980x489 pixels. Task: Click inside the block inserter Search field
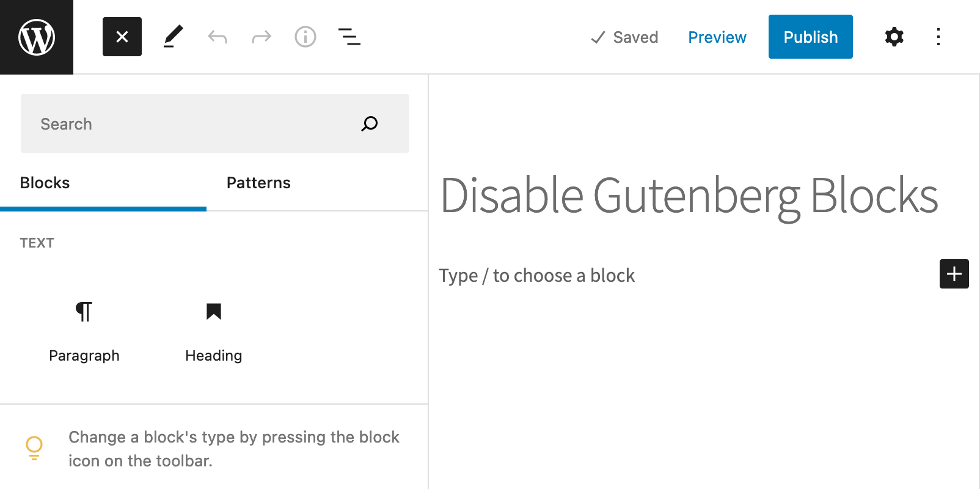coord(183,123)
